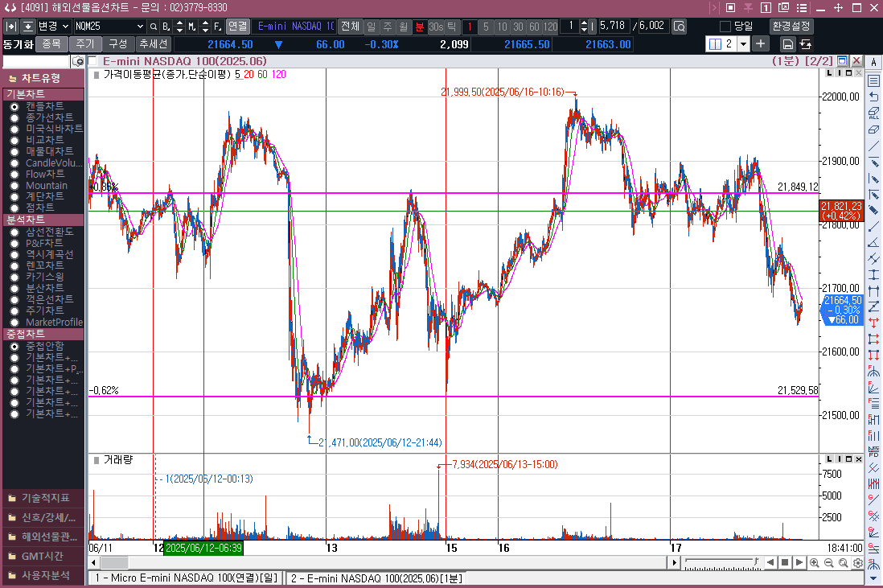This screenshot has width=883, height=588.
Task: Switch to the E-mini NASDAQ 100(2025.06)[1분] tab
Action: 376,578
